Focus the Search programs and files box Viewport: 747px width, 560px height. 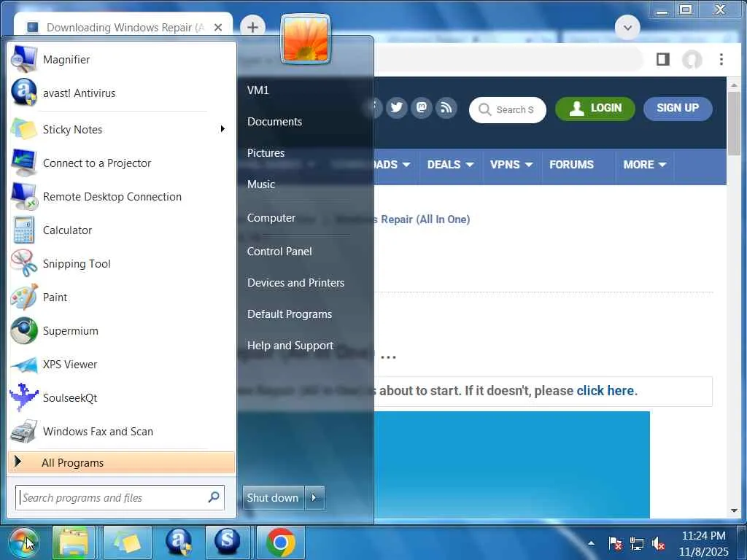(120, 497)
